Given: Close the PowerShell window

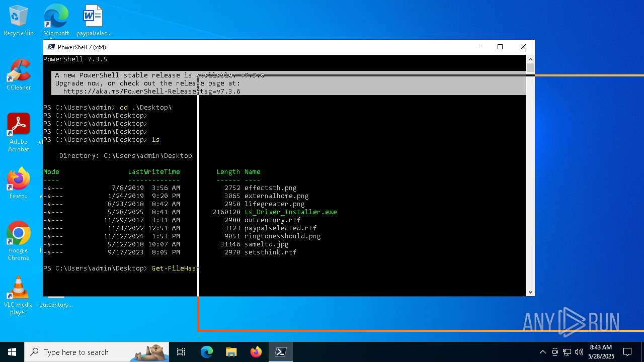Looking at the screenshot, I should tap(523, 47).
